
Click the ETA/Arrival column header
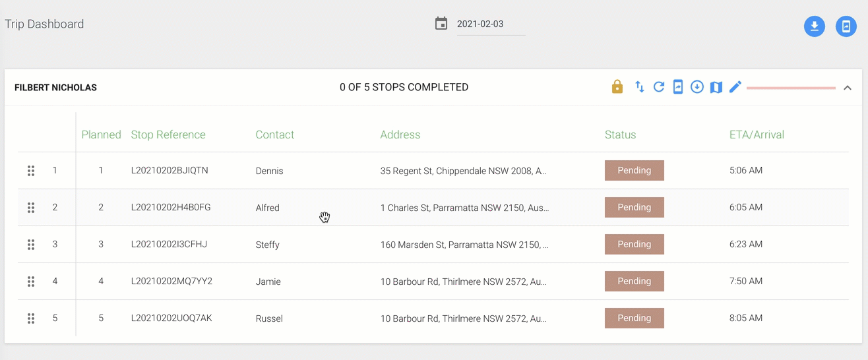click(757, 135)
